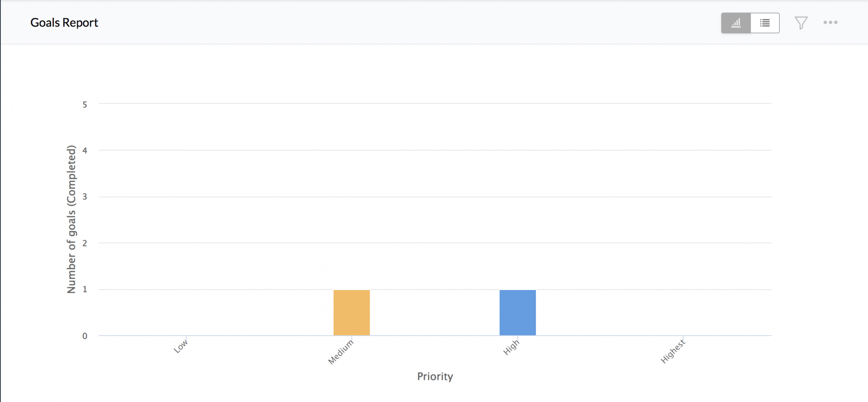Click the orange Medium priority bar
The width and height of the screenshot is (868, 402).
352,313
